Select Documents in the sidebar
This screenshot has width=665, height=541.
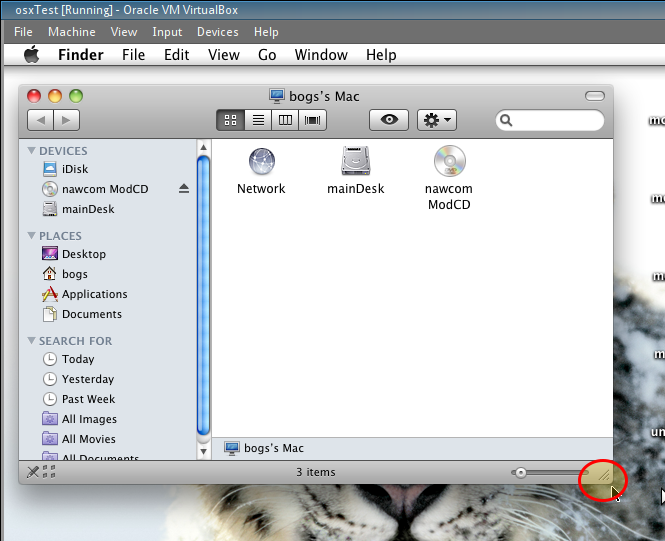[x=91, y=314]
